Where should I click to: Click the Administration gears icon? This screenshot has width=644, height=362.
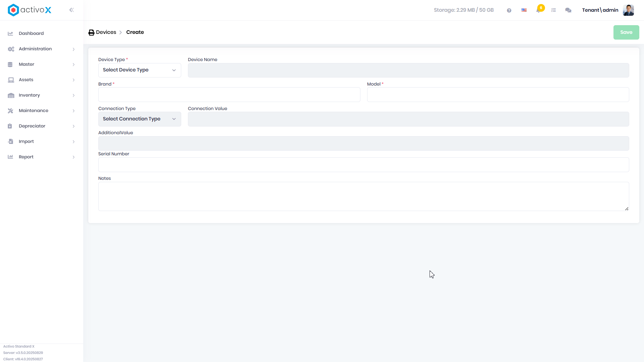pyautogui.click(x=11, y=49)
